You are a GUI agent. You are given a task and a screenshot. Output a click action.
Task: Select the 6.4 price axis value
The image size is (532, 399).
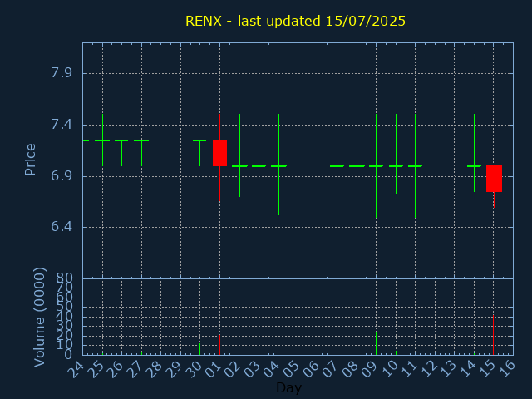point(62,227)
